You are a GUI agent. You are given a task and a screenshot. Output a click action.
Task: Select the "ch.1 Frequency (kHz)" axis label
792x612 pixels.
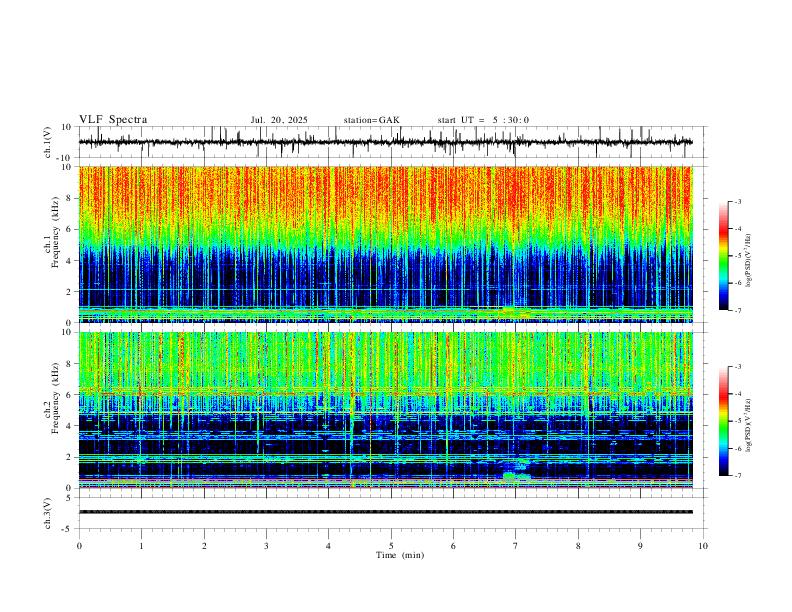point(51,232)
